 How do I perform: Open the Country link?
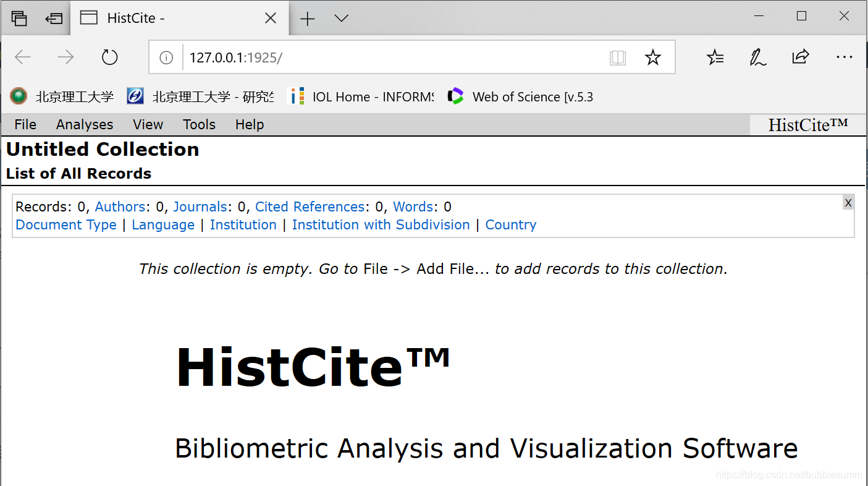pos(511,225)
